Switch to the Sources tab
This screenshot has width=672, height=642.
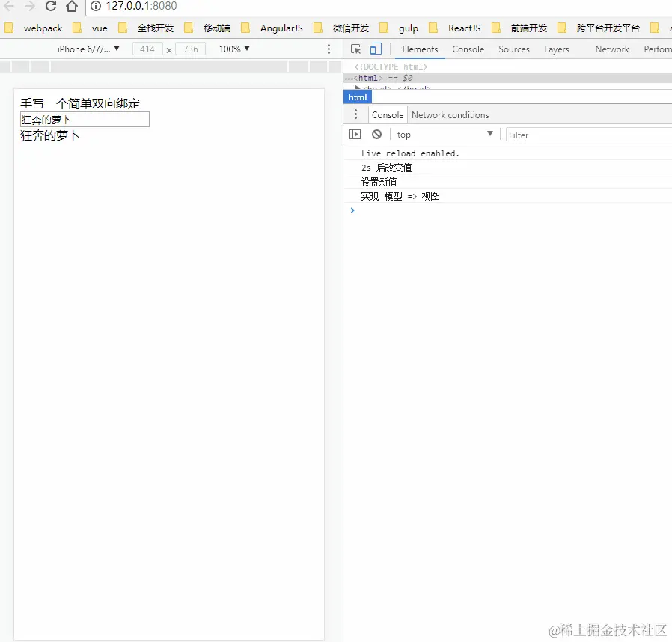coord(514,49)
